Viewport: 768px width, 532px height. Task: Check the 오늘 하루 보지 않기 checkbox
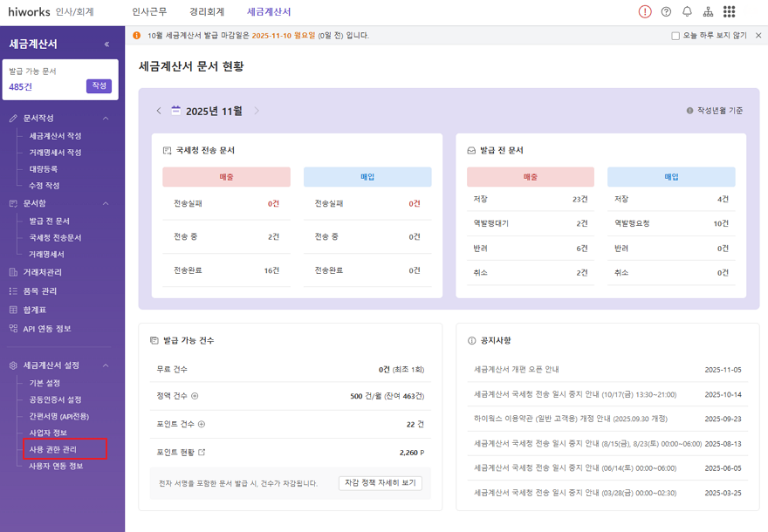675,36
